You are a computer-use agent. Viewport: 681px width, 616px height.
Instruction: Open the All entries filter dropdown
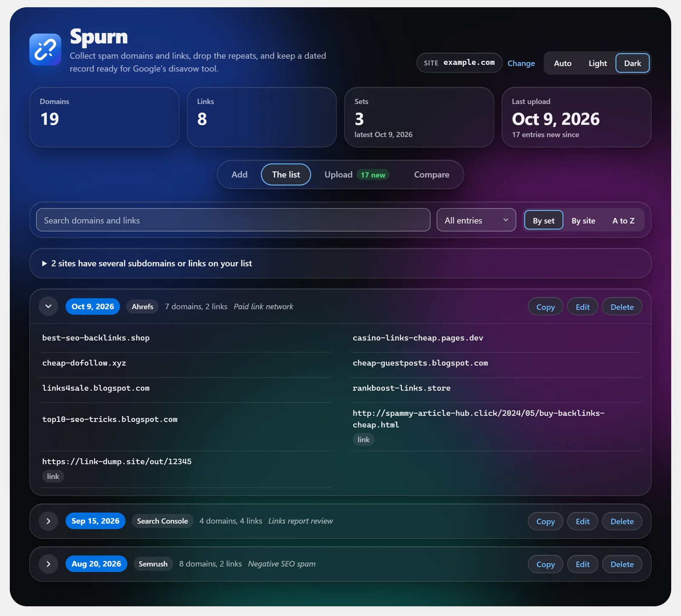pyautogui.click(x=476, y=220)
